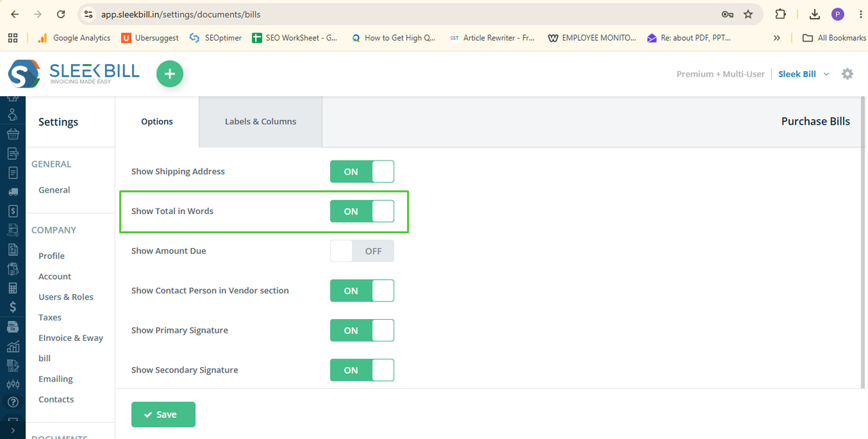Open the large dollar sign sidebar icon
Image resolution: width=868 pixels, height=439 pixels.
coord(12,307)
